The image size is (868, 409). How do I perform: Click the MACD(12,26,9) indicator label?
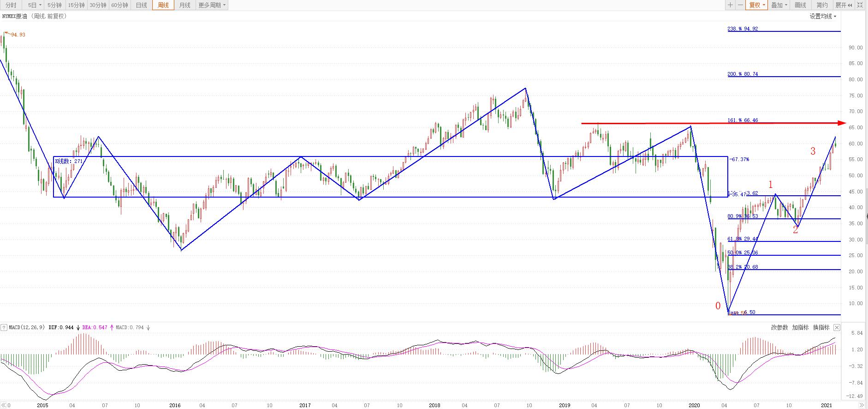(x=27, y=328)
